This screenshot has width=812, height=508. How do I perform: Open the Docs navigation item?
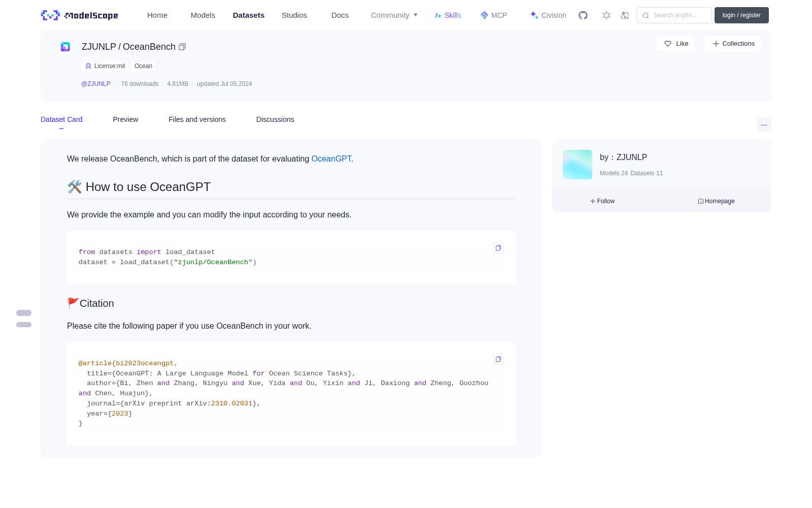click(x=340, y=15)
